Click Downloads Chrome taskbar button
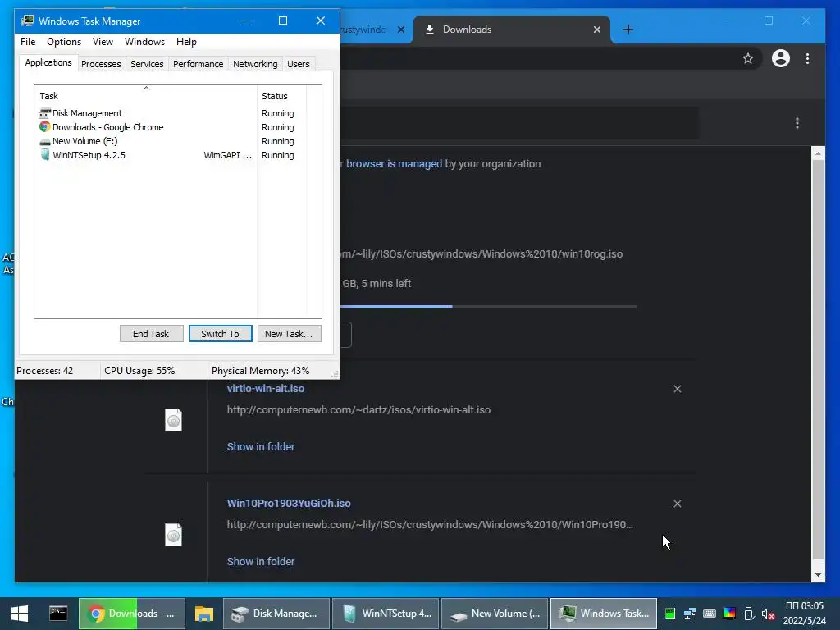 click(x=132, y=614)
